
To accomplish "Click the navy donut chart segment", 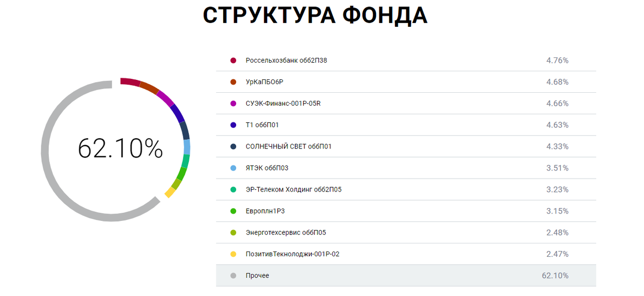I will (184, 130).
